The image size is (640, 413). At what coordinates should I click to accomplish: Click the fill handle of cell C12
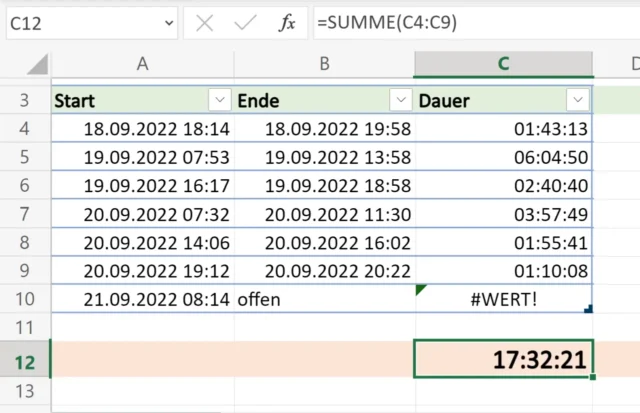click(x=593, y=377)
